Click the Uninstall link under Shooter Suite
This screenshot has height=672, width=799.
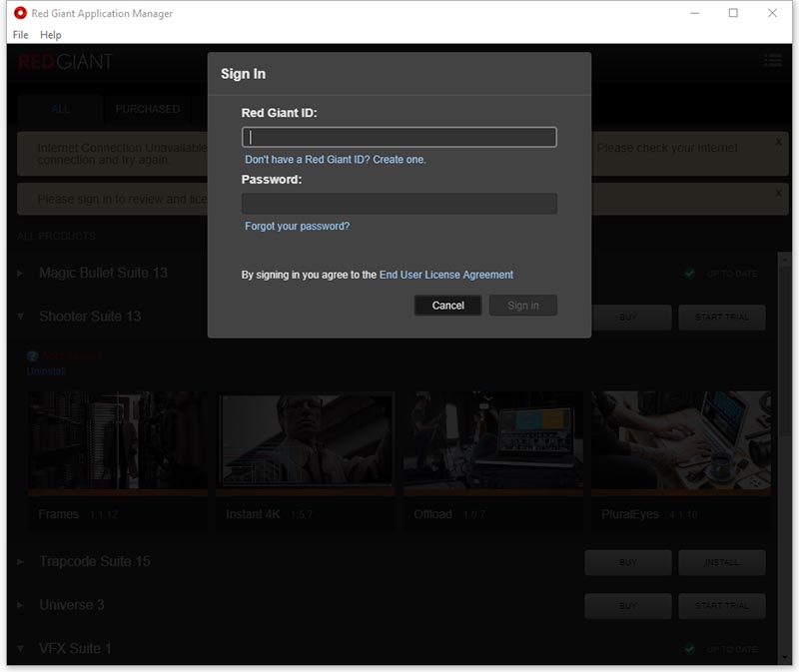[46, 370]
